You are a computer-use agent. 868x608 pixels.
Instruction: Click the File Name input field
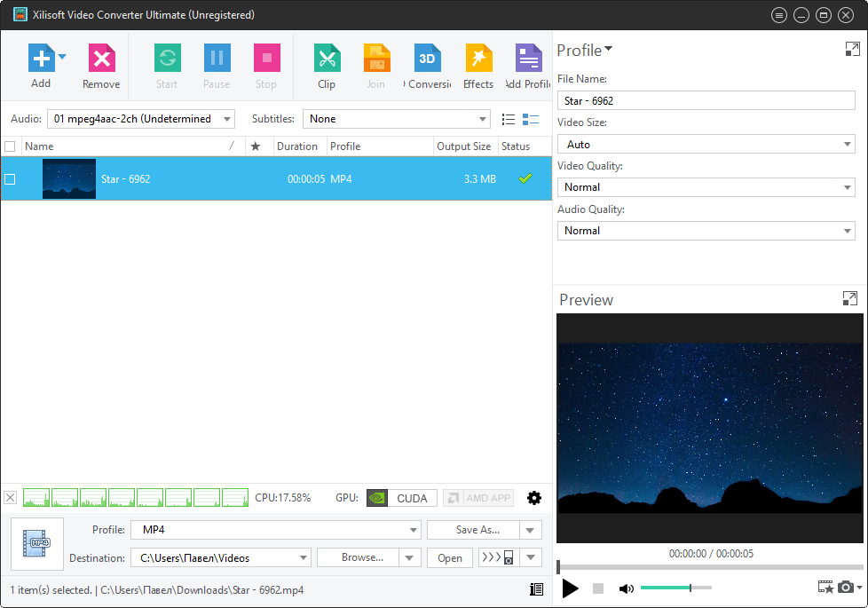[x=706, y=101]
